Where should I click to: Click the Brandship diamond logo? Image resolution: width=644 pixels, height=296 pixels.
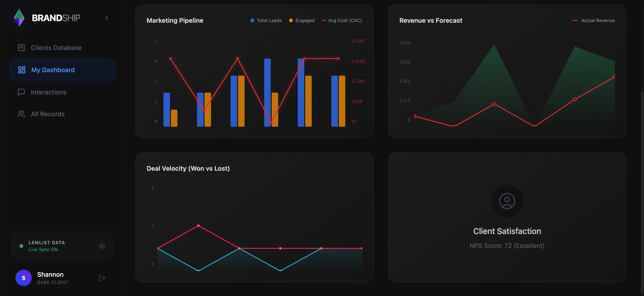click(x=20, y=17)
